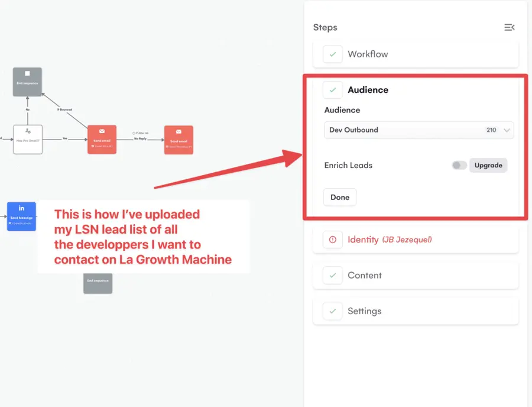The image size is (532, 407).
Task: Click the warning icon beside the Identity step
Action: (333, 240)
